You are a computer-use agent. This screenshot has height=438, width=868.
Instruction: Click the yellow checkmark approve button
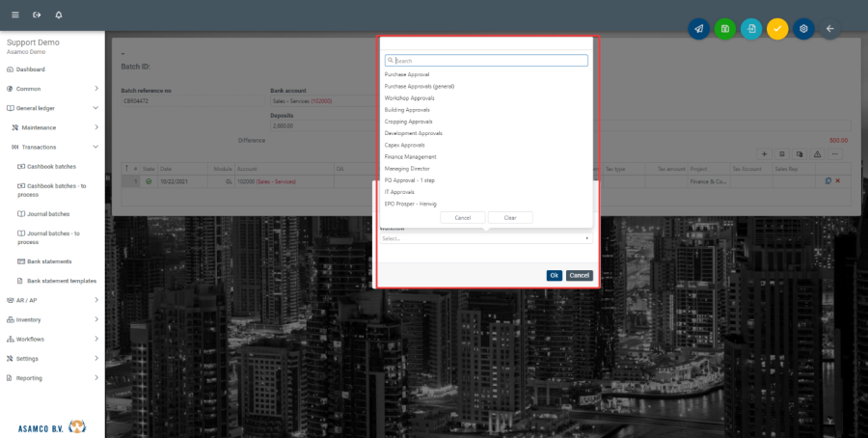(777, 29)
